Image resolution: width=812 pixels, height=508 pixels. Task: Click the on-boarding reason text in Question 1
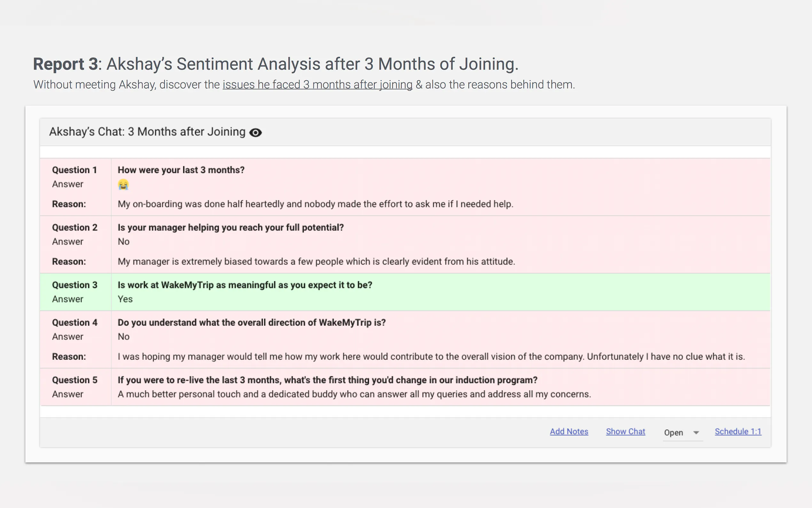315,204
